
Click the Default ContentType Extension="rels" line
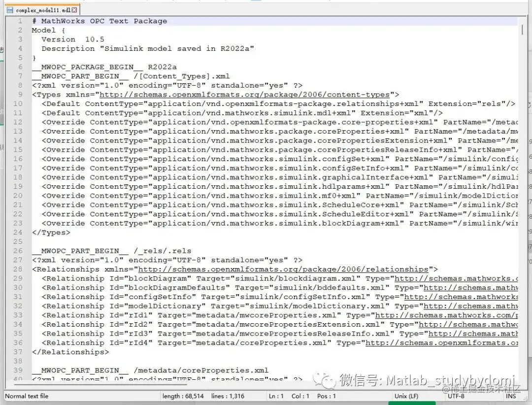point(278,103)
